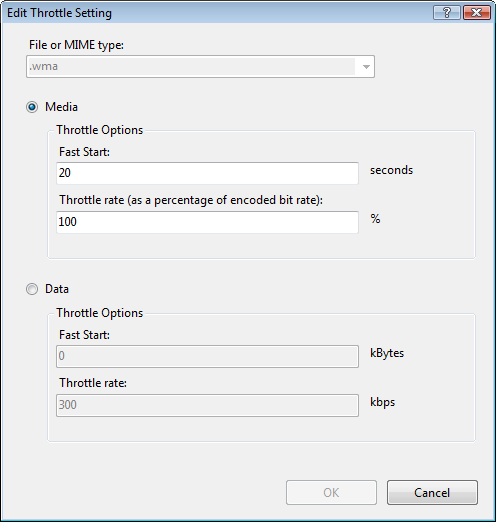The image size is (496, 522).
Task: Click the kbps unit label
Action: pos(382,402)
